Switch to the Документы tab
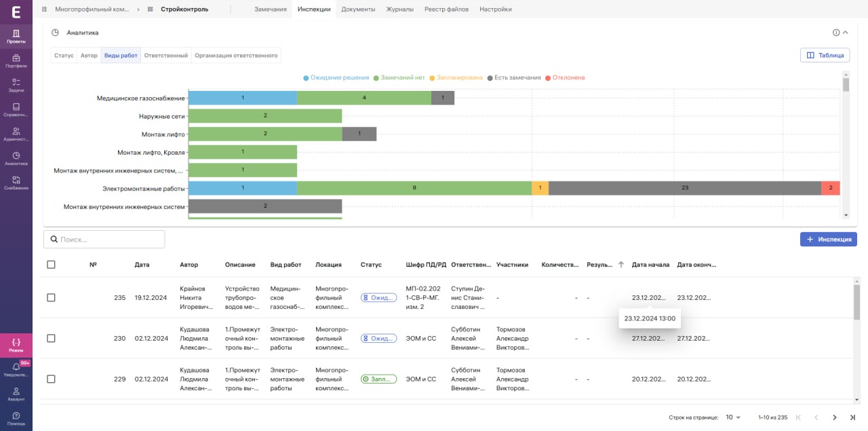This screenshot has height=431, width=868. tap(358, 10)
